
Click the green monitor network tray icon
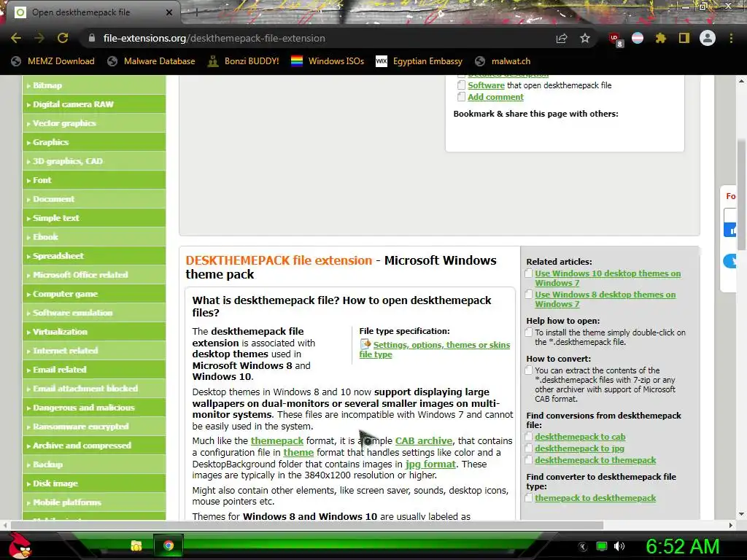[x=602, y=546]
